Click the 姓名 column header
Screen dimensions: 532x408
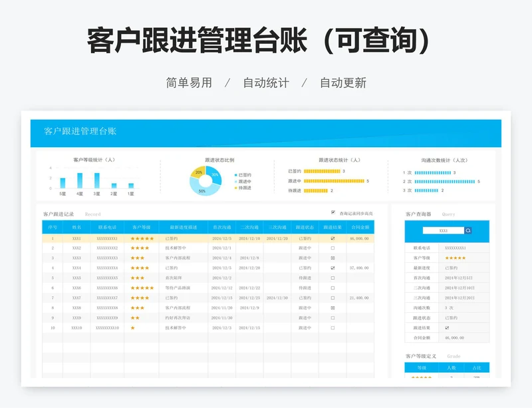click(x=76, y=227)
